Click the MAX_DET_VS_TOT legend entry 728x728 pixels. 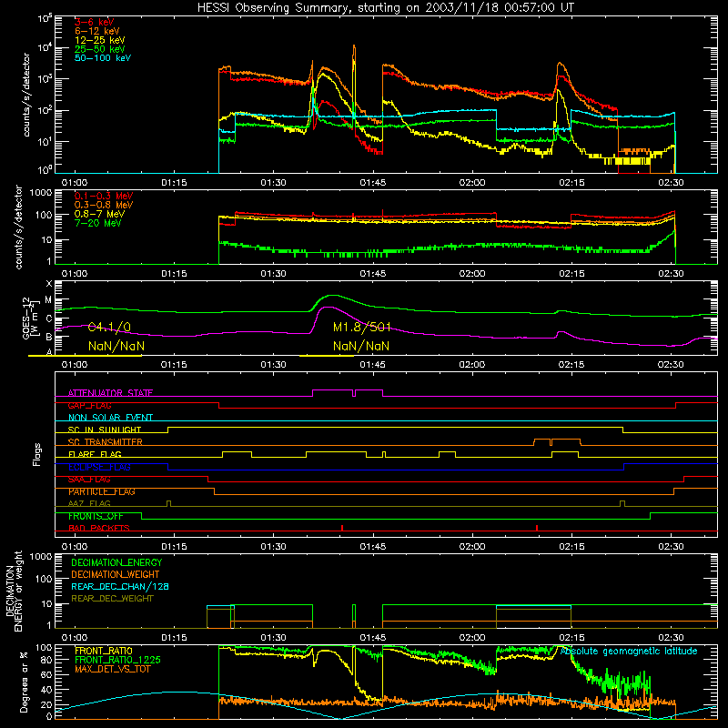coord(112,669)
